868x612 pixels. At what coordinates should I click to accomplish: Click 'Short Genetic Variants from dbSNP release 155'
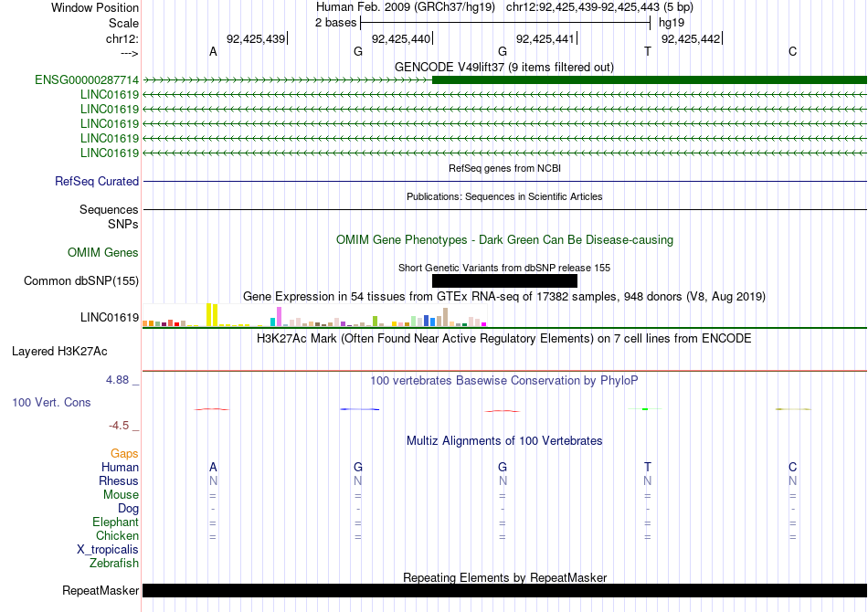[x=504, y=268]
